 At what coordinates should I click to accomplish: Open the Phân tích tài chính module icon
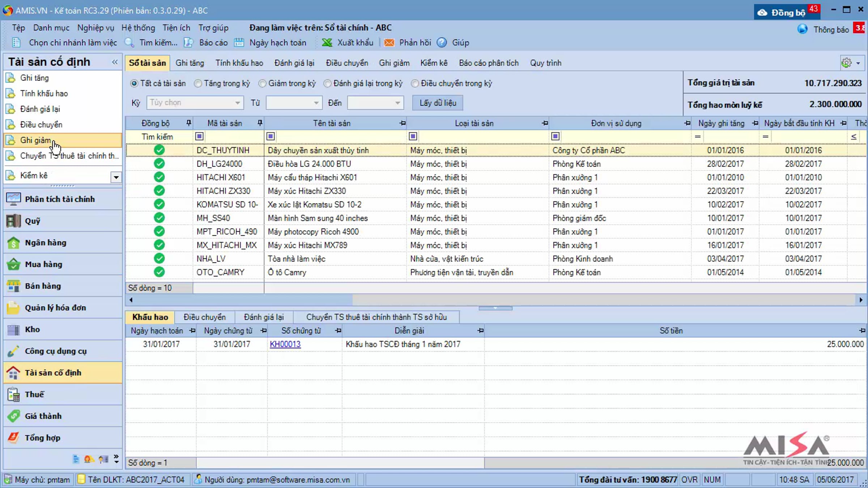pos(13,199)
